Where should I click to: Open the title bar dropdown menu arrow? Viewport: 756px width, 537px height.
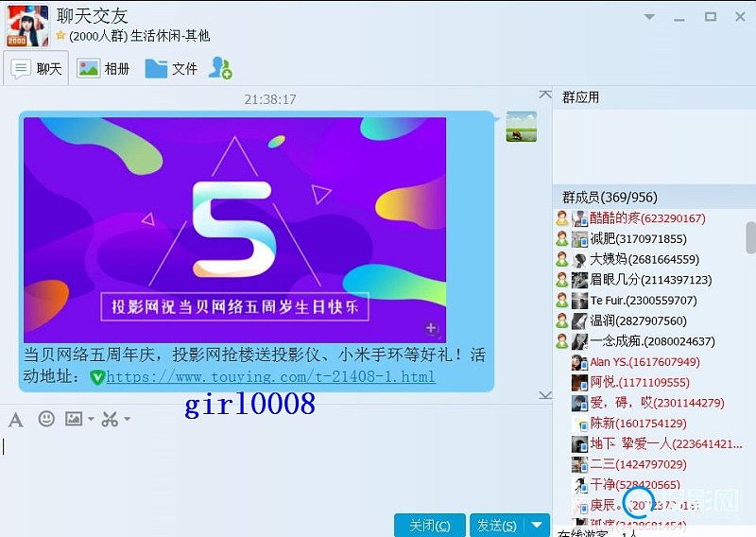[649, 17]
